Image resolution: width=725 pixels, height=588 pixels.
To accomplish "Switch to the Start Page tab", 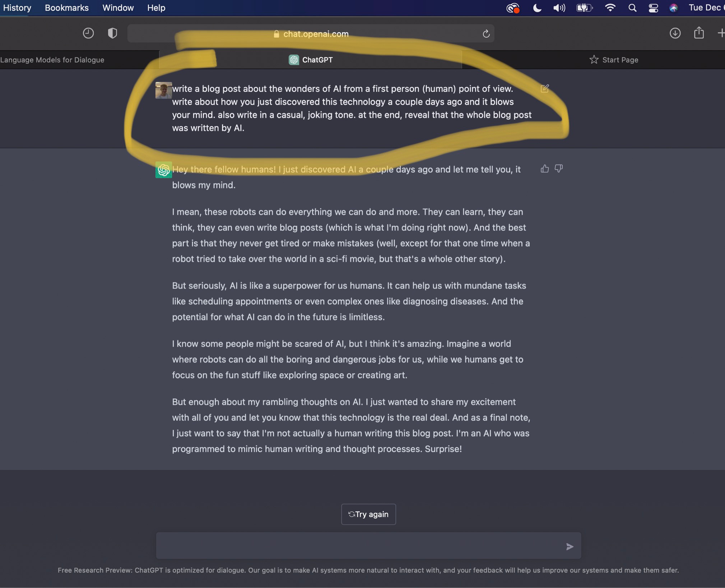I will pyautogui.click(x=614, y=60).
